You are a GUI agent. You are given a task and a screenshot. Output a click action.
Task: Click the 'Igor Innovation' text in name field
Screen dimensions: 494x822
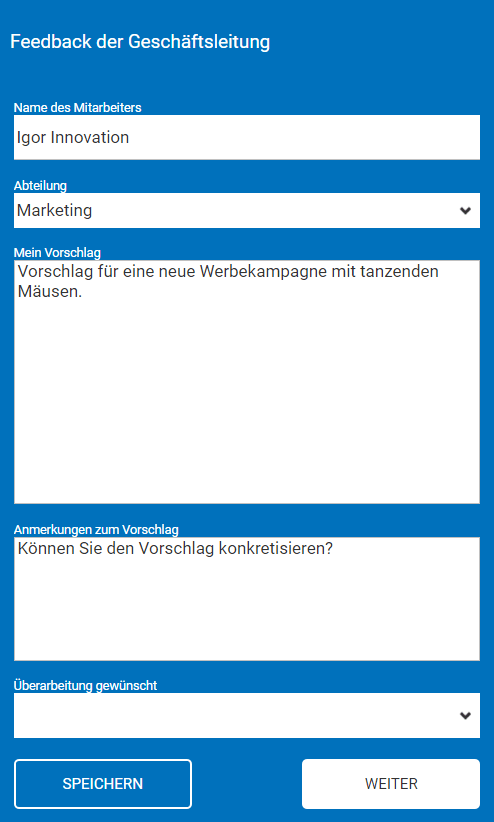pyautogui.click(x=73, y=138)
